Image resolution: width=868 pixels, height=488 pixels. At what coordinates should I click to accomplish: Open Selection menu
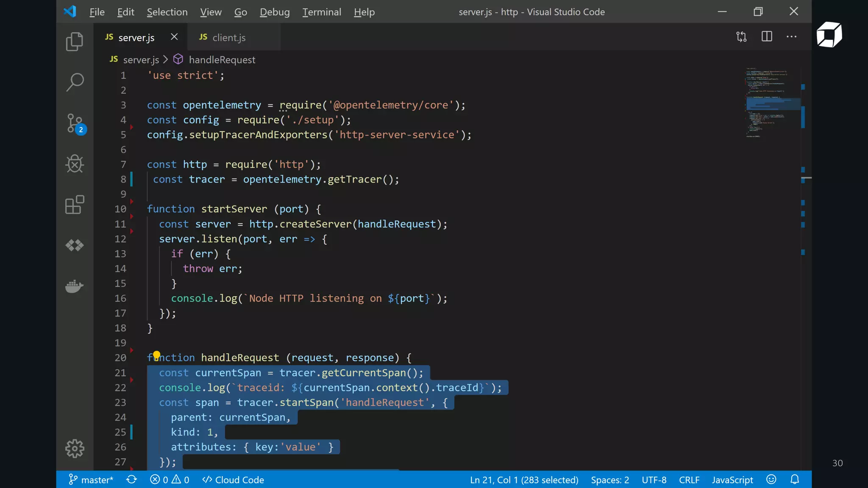tap(167, 12)
